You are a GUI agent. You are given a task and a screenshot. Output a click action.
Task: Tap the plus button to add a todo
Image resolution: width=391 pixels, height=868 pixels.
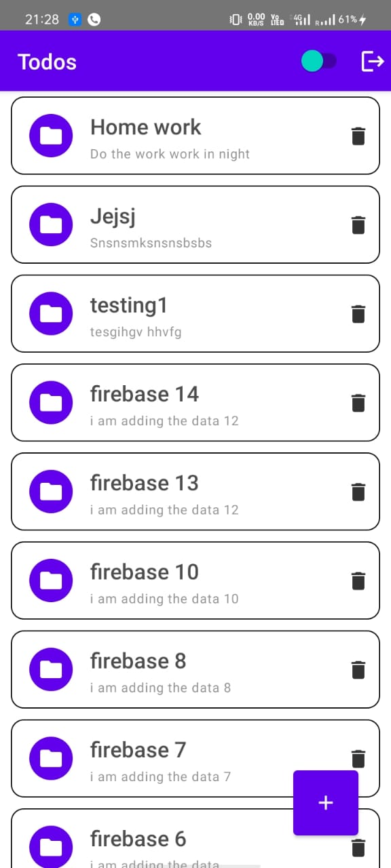326,802
